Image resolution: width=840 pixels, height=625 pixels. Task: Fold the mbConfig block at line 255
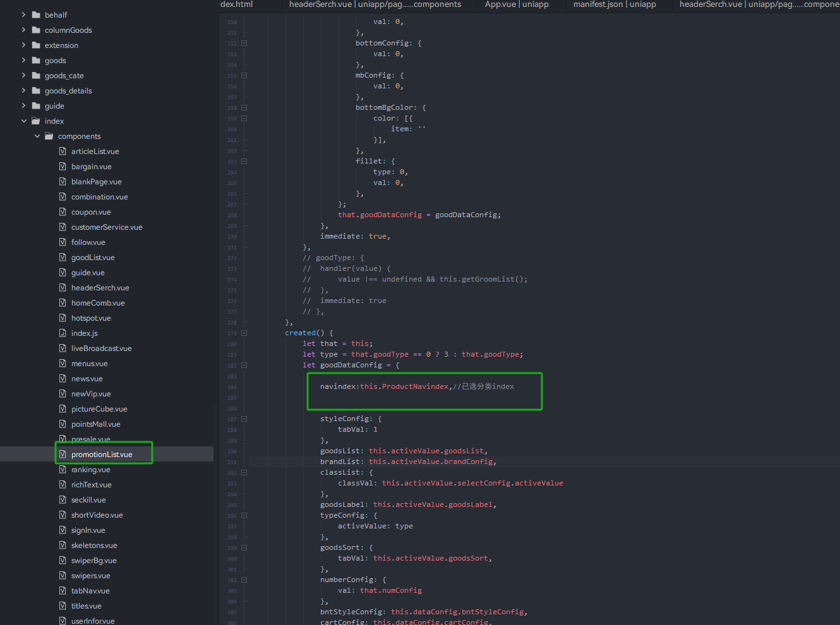244,75
